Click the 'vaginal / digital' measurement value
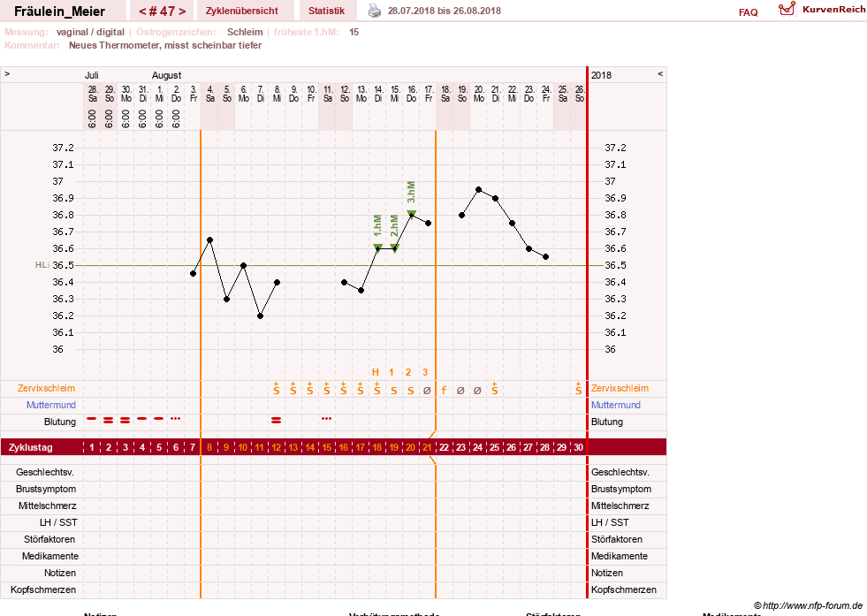 91,32
